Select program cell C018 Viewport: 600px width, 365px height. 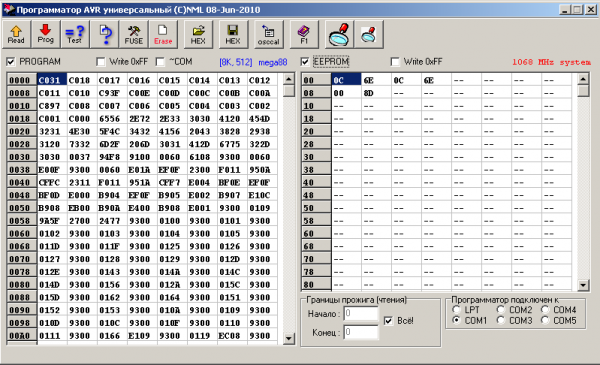point(82,80)
